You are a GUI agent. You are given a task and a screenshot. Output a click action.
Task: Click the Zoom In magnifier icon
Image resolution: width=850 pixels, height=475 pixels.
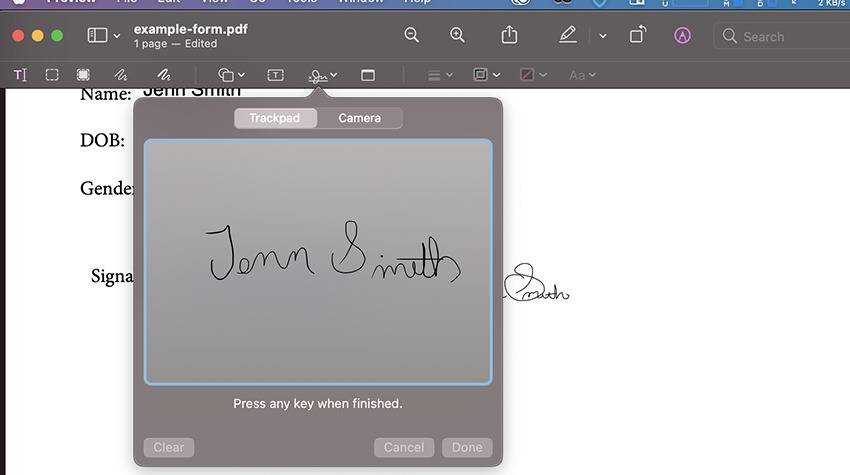[457, 35]
